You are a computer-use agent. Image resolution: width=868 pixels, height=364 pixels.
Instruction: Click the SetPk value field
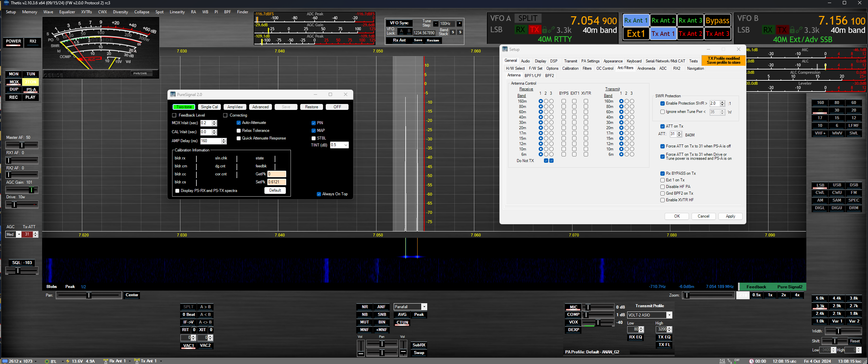(277, 182)
